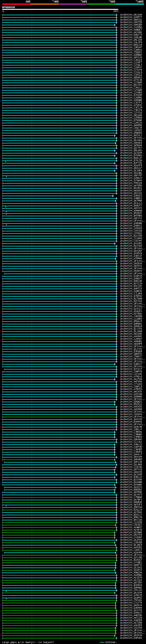Click the UniRef100_C4L0F9 entry
The width and height of the screenshot is (146, 644).
pos(131,42)
